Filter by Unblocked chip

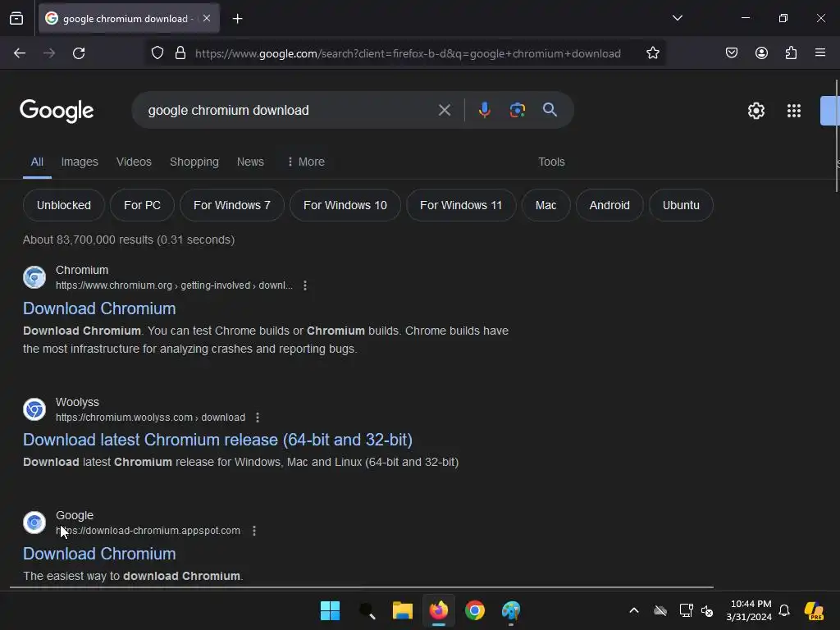64,205
